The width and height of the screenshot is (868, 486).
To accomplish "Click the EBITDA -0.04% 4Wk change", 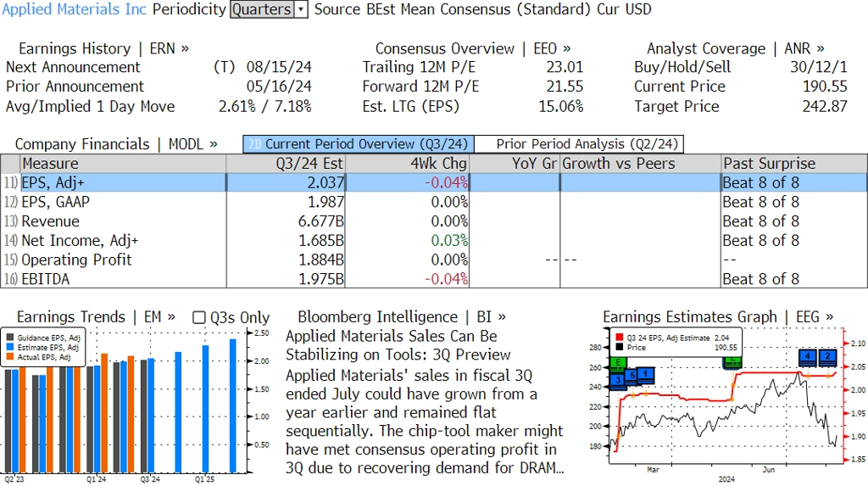I will 446,279.
